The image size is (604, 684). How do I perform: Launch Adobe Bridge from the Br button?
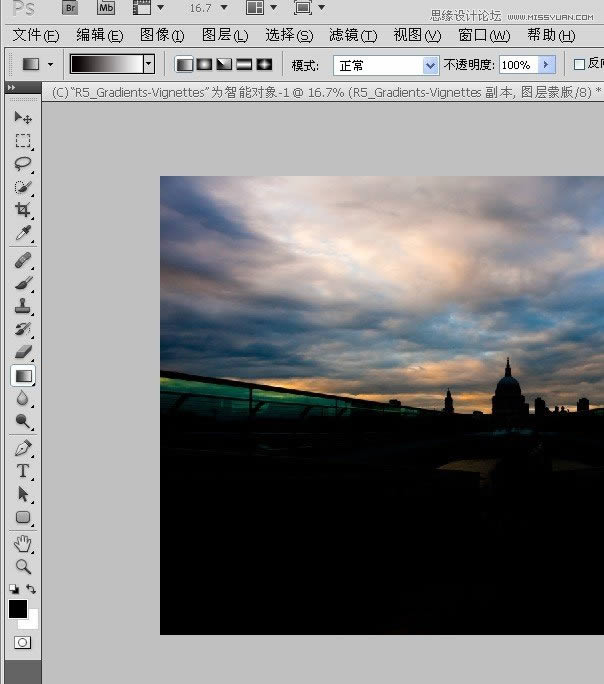point(70,7)
